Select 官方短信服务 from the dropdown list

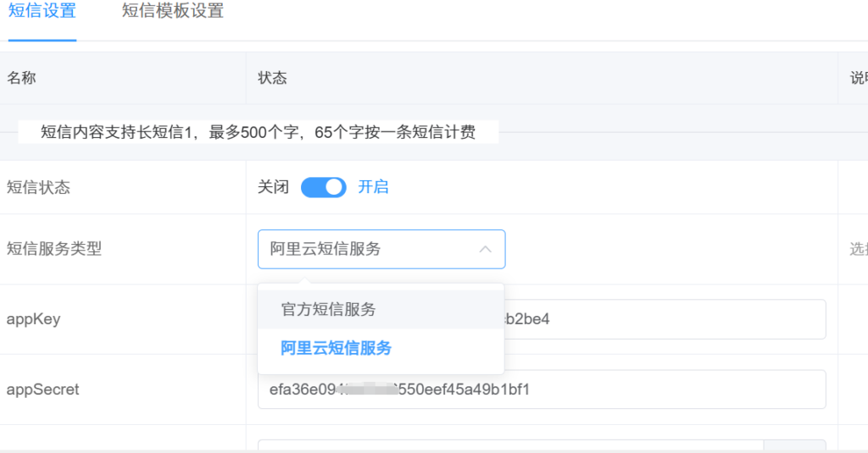tap(329, 310)
